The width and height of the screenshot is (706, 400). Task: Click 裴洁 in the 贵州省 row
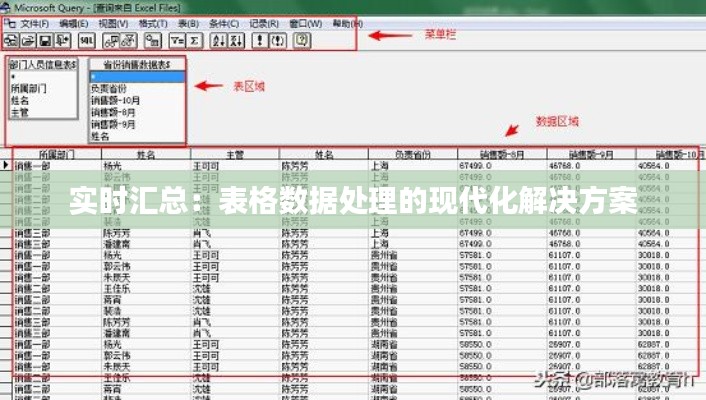tap(112, 311)
